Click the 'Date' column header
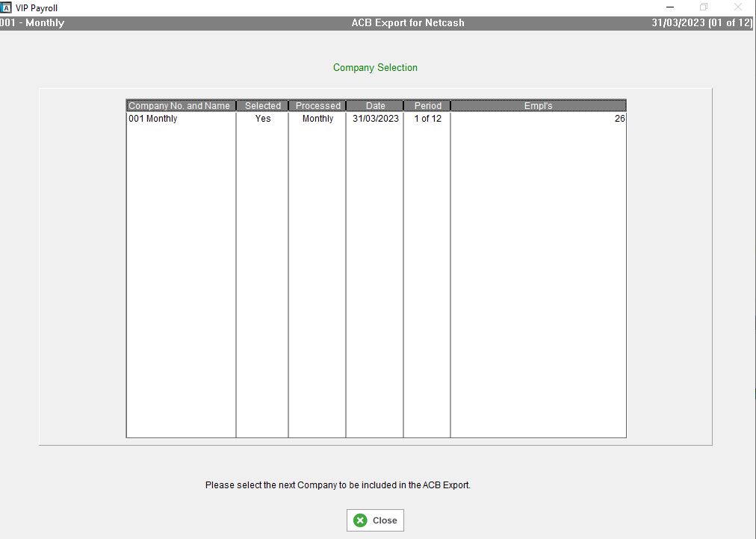756x539 pixels. (x=375, y=105)
